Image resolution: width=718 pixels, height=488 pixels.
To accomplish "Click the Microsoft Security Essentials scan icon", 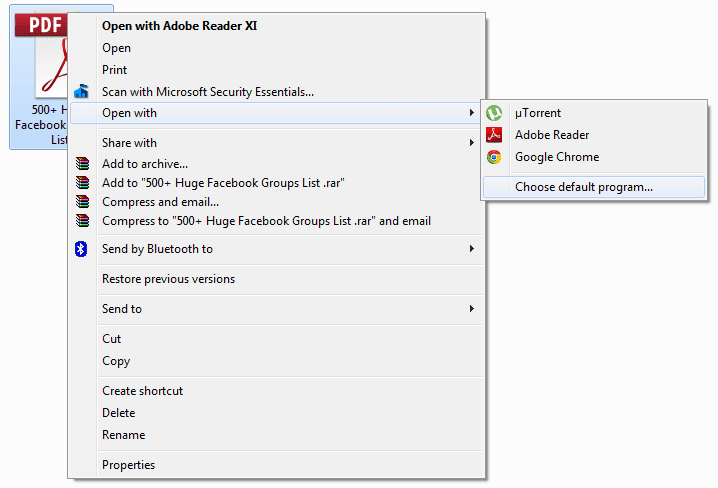I will [82, 92].
